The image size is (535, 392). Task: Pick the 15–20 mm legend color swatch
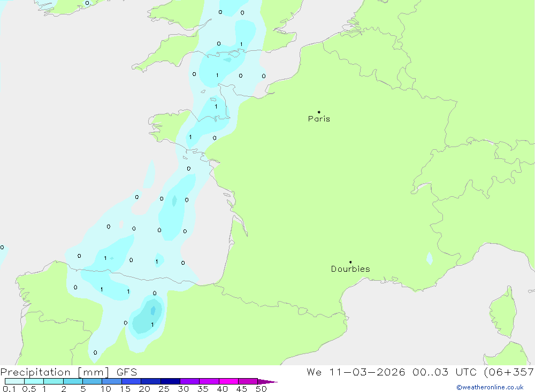pos(132,381)
